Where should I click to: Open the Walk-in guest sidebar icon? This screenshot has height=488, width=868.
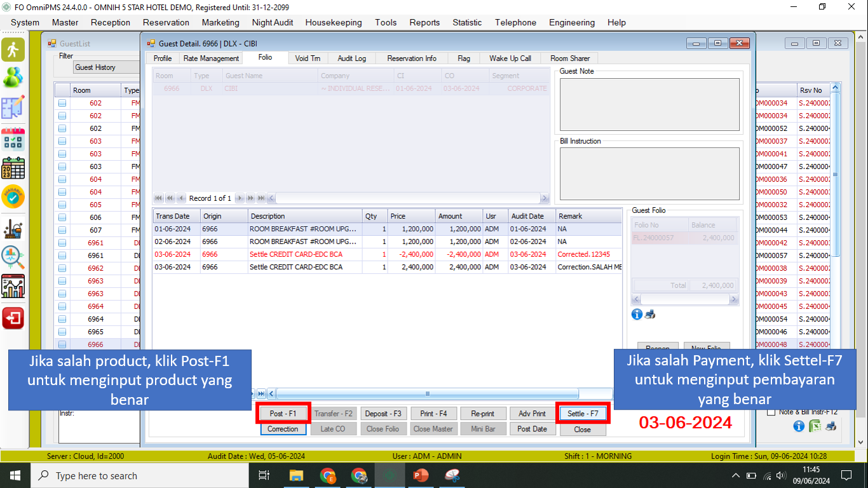point(13,49)
